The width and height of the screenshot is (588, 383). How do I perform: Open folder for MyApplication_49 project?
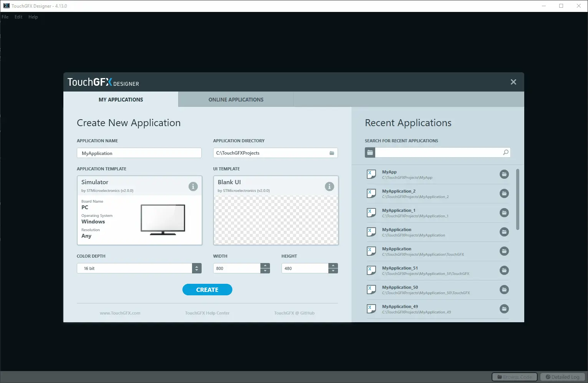click(504, 309)
